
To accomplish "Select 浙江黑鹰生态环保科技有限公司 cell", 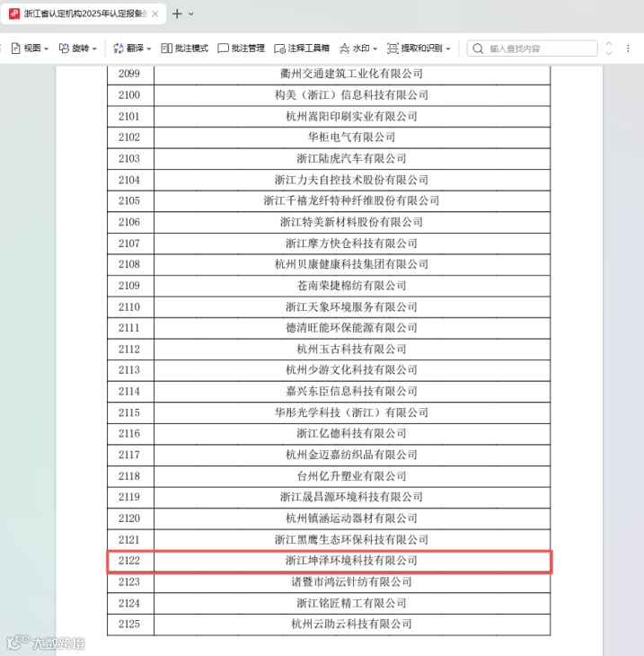I will tap(352, 540).
